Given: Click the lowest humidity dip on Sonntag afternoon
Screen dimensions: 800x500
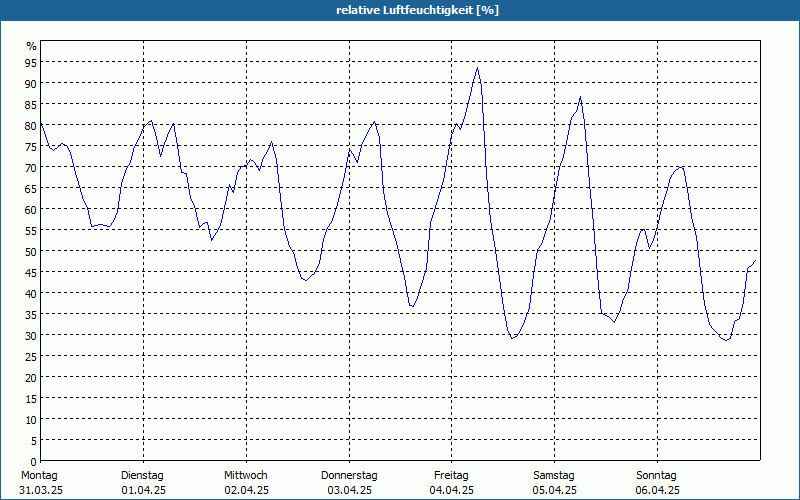Looking at the screenshot, I should [x=726, y=340].
